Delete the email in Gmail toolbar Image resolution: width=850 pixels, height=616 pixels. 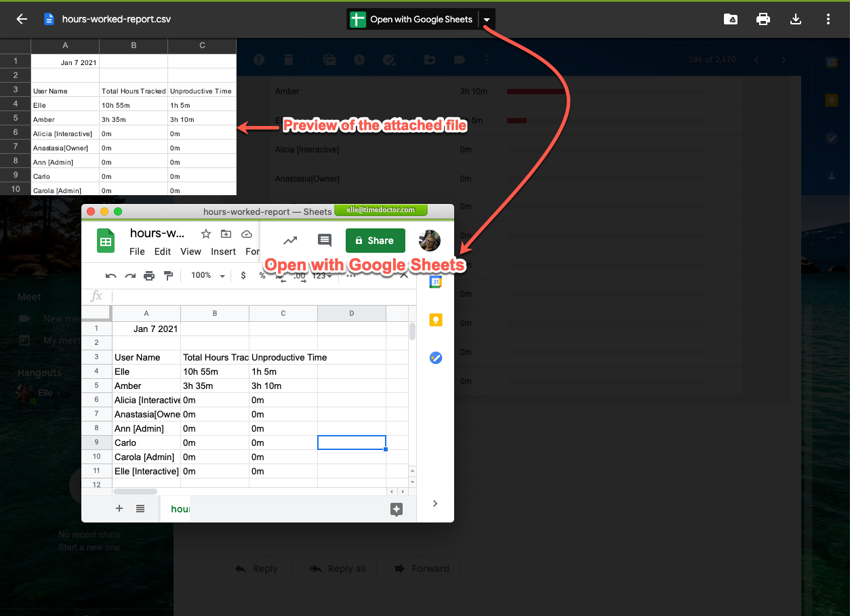289,60
